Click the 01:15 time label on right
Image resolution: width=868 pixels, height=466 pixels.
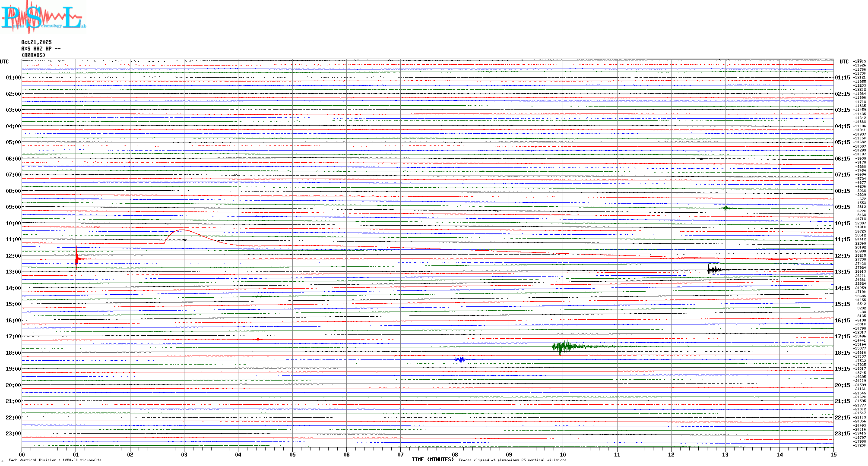(x=842, y=78)
